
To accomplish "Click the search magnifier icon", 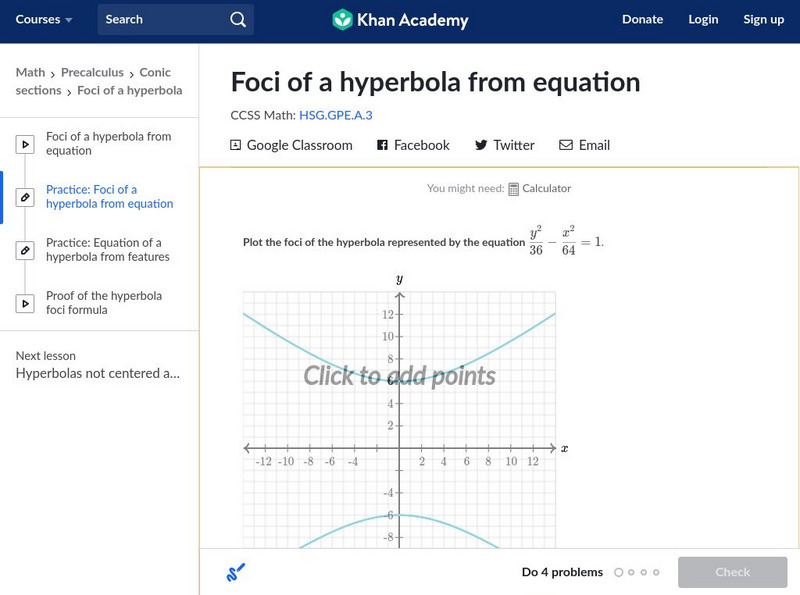I will coord(237,19).
